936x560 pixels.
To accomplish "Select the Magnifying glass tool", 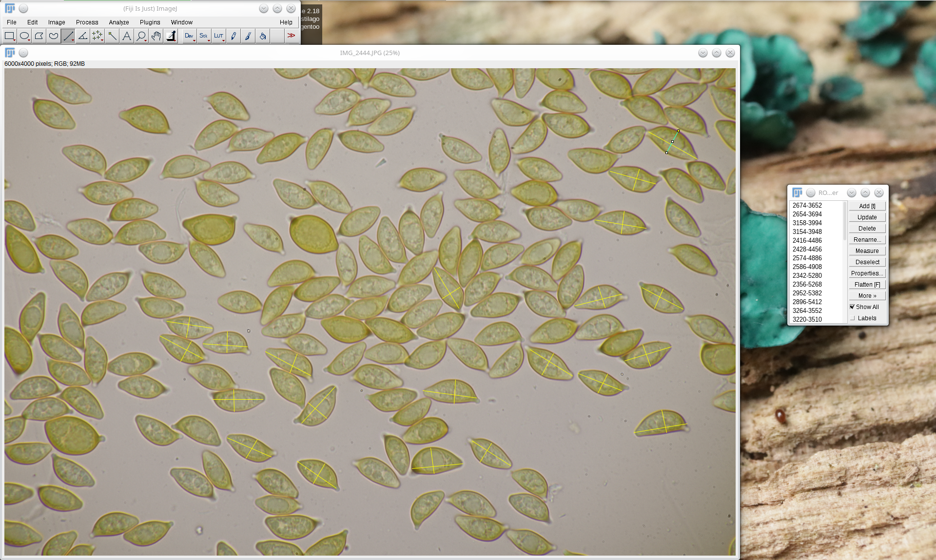I will point(141,36).
